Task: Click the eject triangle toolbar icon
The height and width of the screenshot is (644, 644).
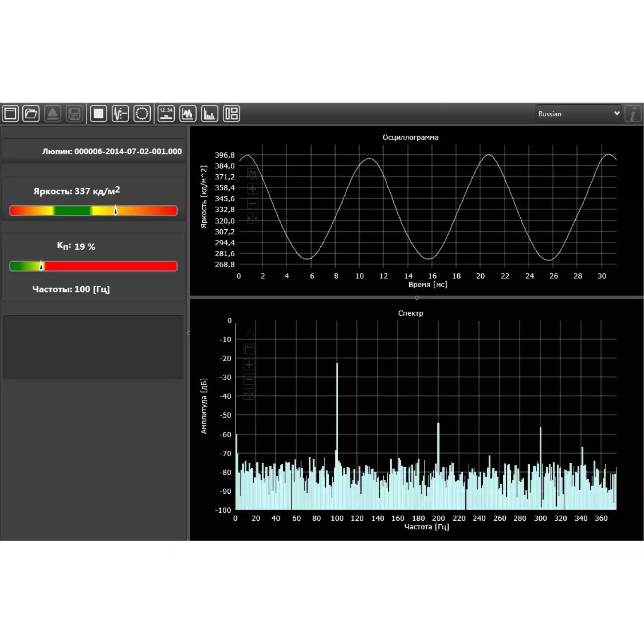Action: tap(52, 114)
